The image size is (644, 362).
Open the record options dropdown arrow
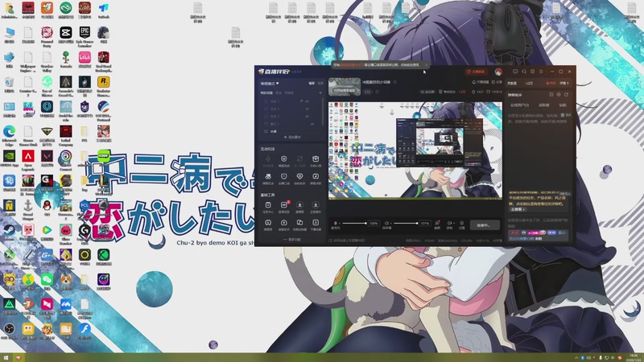(x=453, y=224)
